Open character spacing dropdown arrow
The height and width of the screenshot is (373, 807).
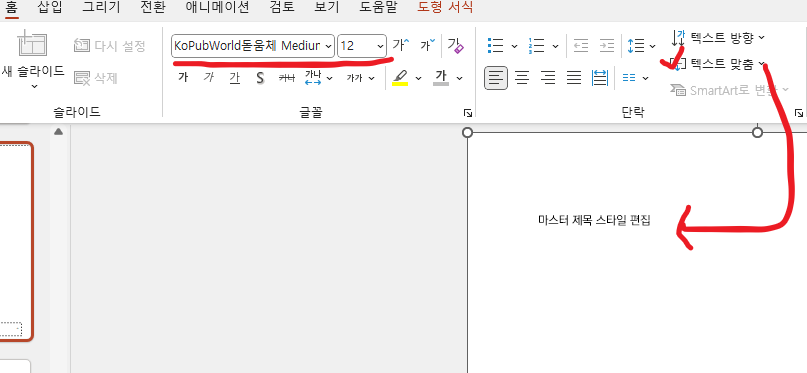point(330,78)
